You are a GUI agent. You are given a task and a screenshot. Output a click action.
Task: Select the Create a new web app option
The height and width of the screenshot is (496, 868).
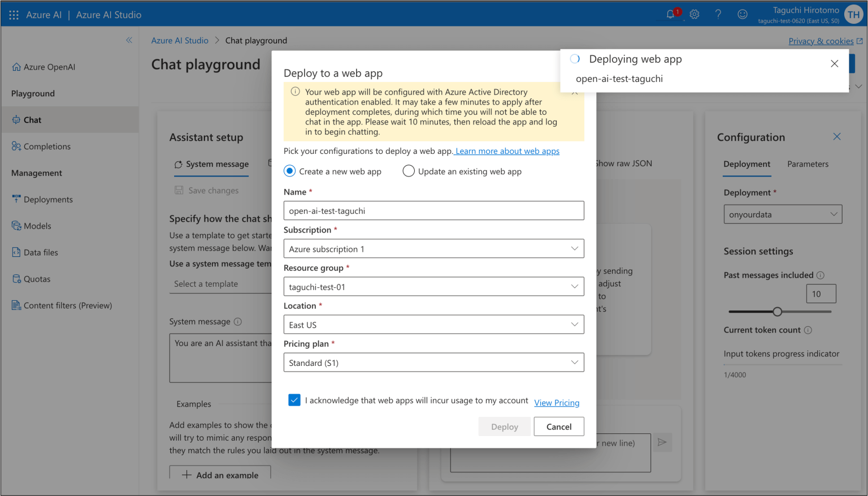point(289,171)
